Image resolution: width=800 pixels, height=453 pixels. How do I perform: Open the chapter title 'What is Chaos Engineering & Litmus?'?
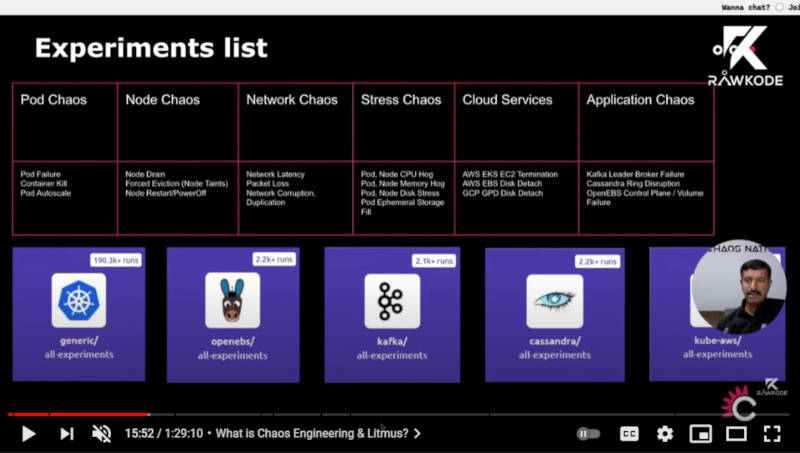pos(312,434)
